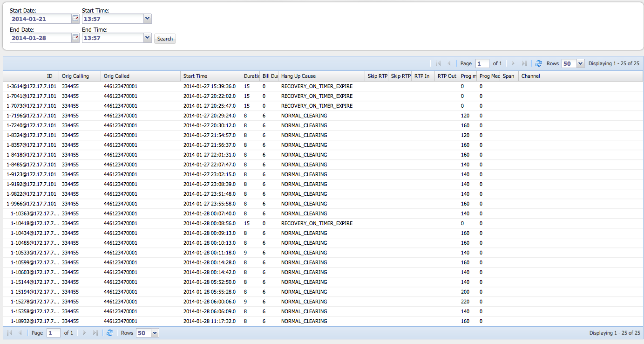The height and width of the screenshot is (344, 644).
Task: Select row starting 2014-01-28 00:08:56.0
Action: pos(323,223)
